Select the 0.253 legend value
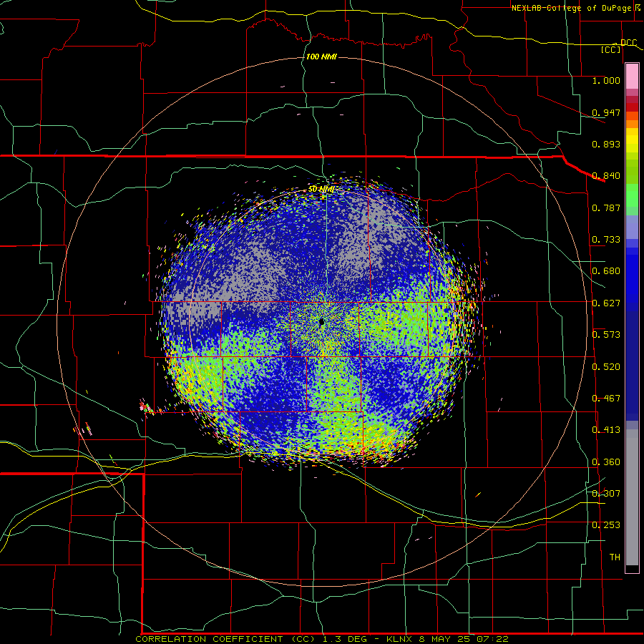 (606, 525)
